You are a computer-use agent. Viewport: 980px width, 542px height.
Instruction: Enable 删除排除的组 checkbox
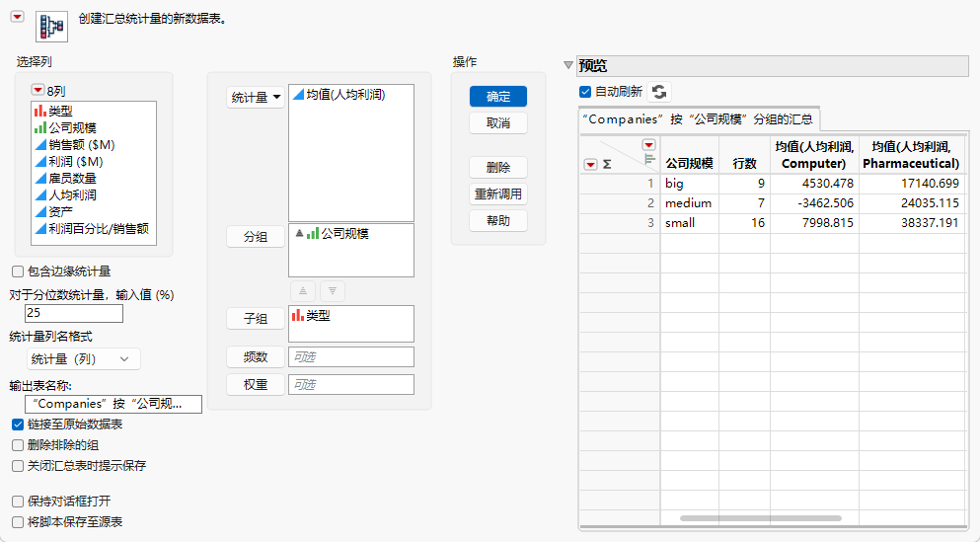click(18, 445)
